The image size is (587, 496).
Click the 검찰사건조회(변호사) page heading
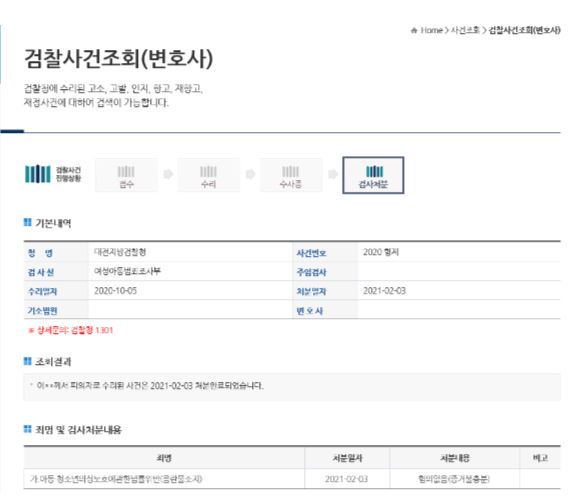[x=118, y=59]
